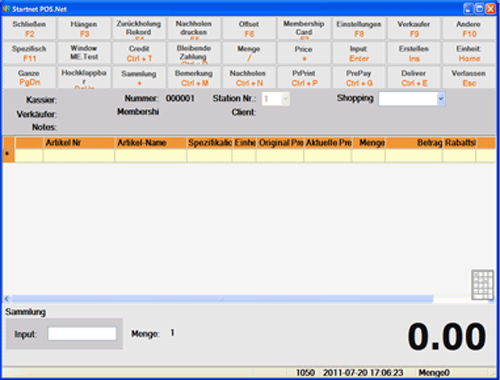Click the PrePay Ctrl+G button
This screenshot has width=500, height=380.
click(x=359, y=78)
